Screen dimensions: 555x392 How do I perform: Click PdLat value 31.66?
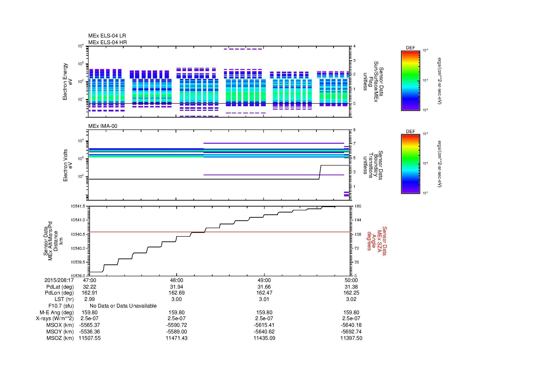click(264, 287)
